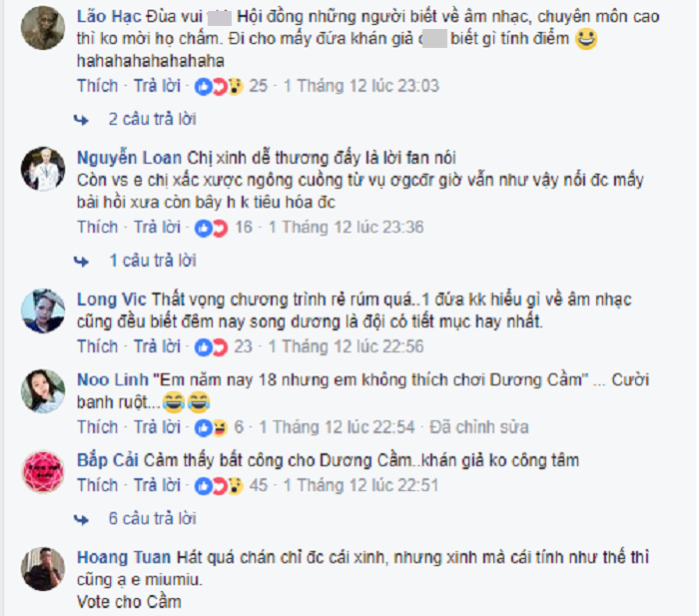View reactions on Long Vic comment
Viewport: 699px width, 616px height.
212,347
